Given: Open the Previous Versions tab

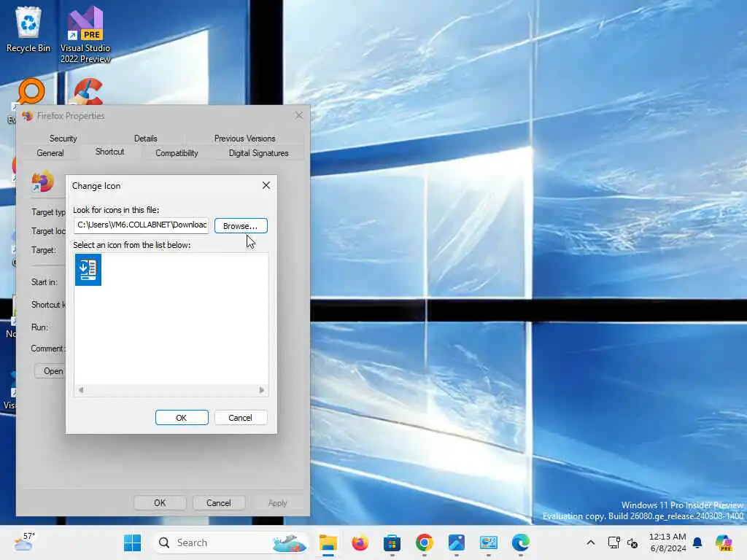Looking at the screenshot, I should pos(245,139).
